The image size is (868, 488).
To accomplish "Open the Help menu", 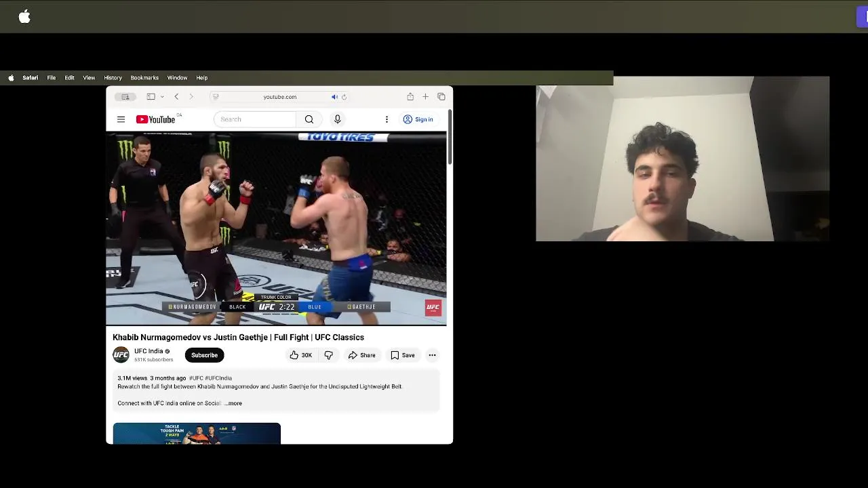I will point(202,78).
